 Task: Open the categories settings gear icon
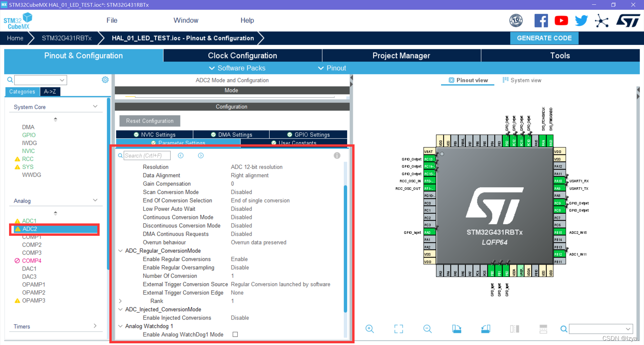pyautogui.click(x=105, y=80)
